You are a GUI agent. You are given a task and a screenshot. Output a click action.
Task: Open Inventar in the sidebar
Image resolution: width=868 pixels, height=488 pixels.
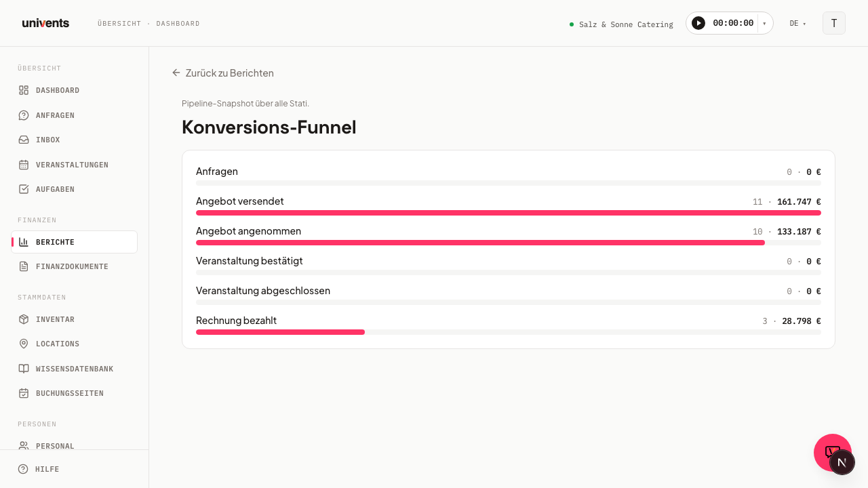click(74, 319)
